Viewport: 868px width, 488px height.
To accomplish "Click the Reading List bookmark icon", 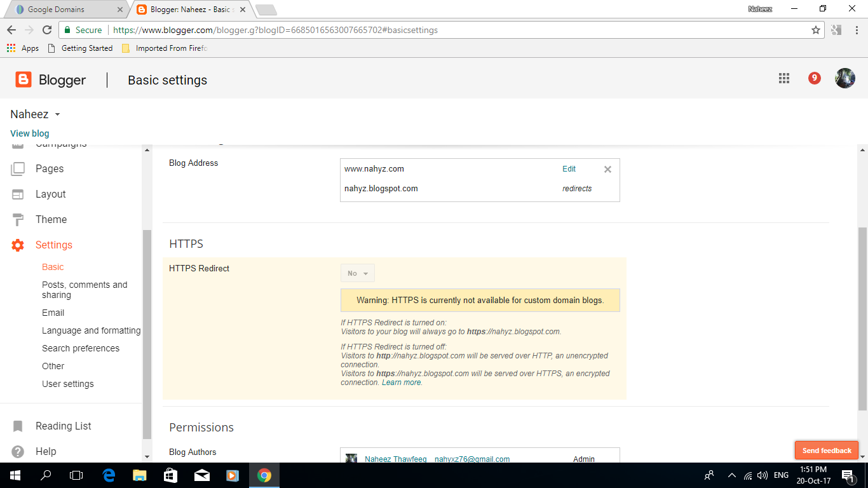I will 18,426.
